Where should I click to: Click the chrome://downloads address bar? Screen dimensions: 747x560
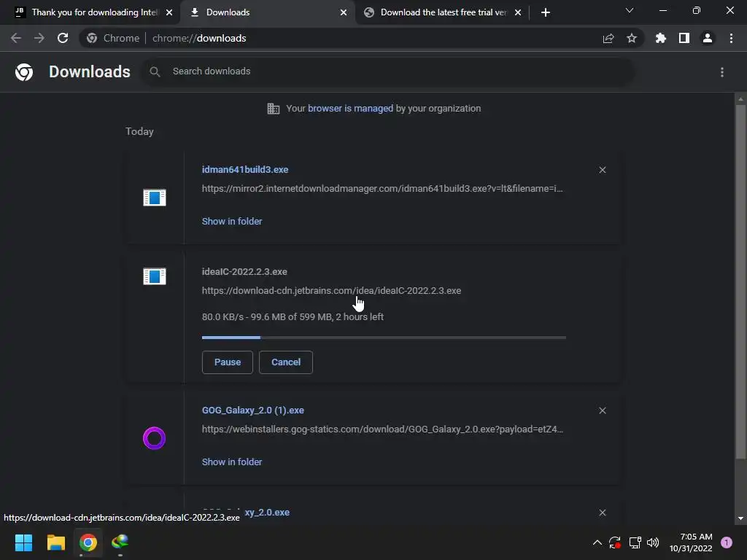pyautogui.click(x=362, y=38)
